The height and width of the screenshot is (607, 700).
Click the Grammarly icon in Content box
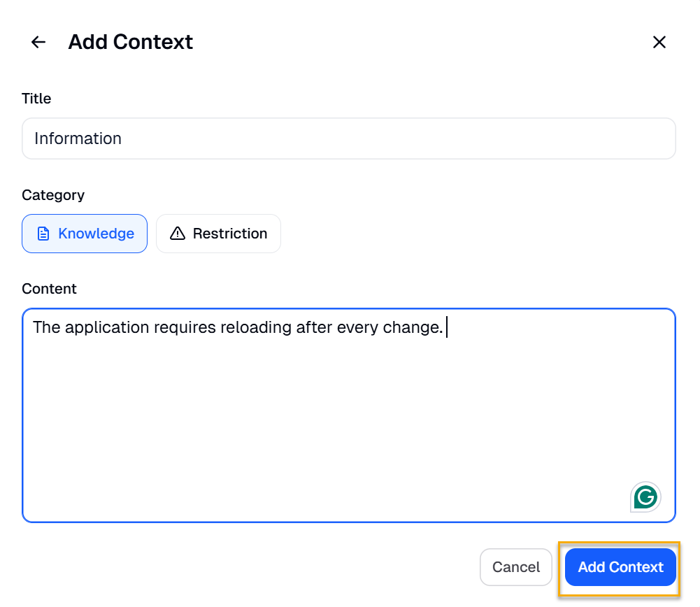pyautogui.click(x=645, y=497)
